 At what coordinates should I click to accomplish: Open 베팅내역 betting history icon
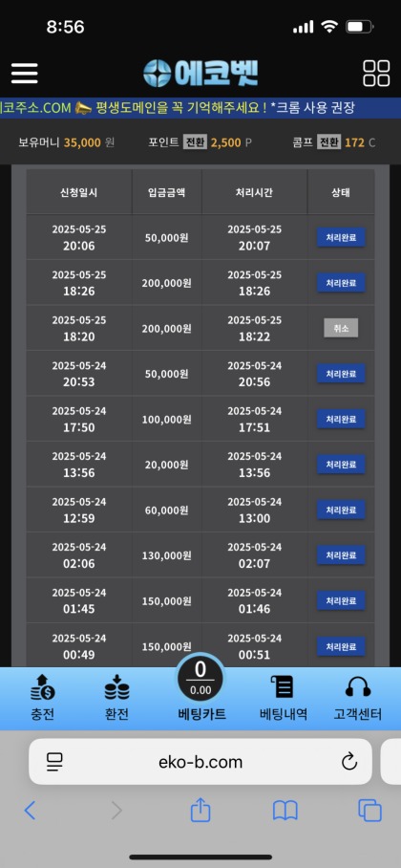pos(284,687)
